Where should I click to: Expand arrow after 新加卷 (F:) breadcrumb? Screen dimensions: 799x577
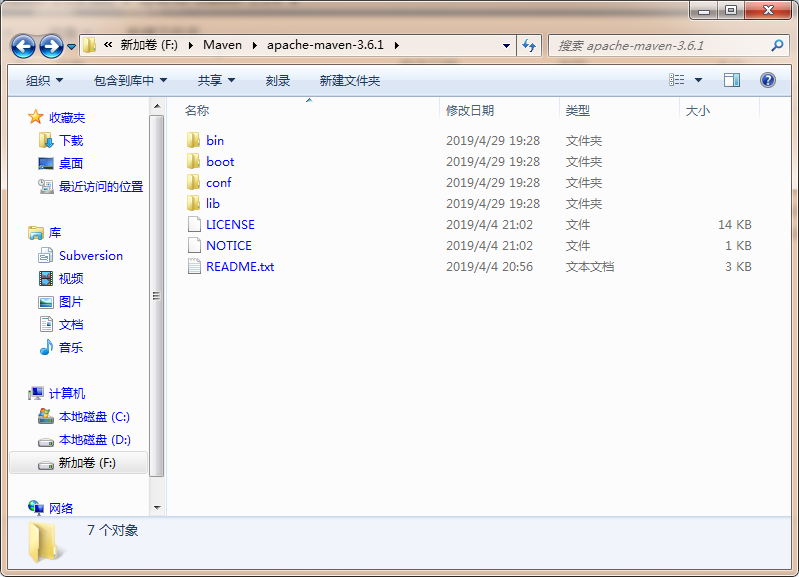point(191,45)
